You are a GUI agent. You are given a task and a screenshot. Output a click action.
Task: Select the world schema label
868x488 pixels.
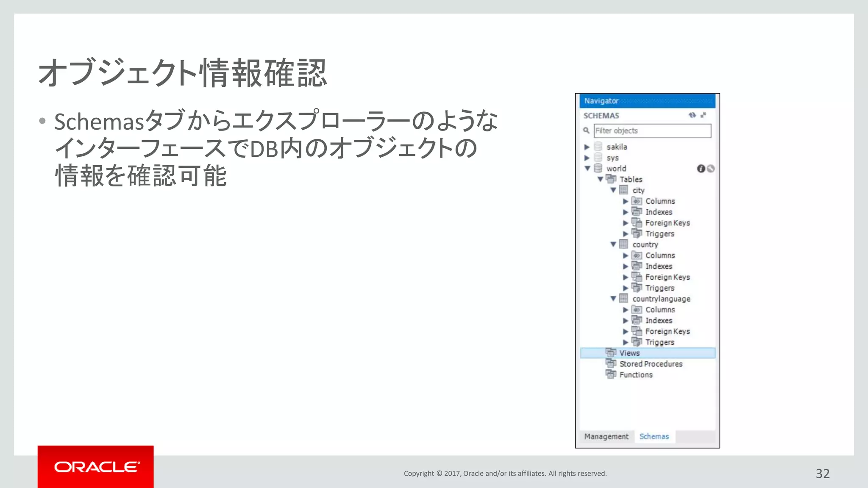(x=616, y=169)
